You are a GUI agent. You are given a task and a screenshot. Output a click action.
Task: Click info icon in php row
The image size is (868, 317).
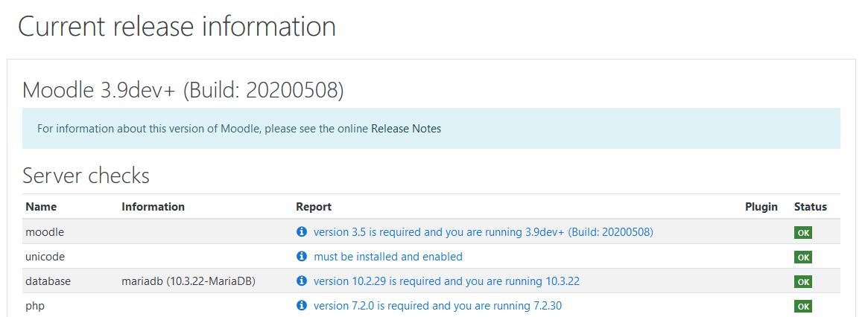pyautogui.click(x=301, y=305)
